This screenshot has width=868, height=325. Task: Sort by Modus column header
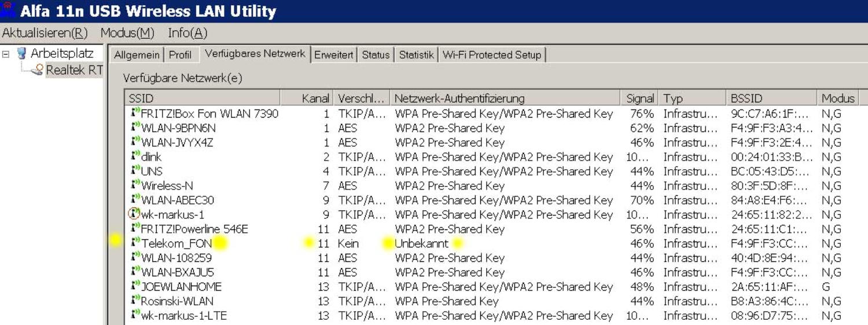[838, 98]
